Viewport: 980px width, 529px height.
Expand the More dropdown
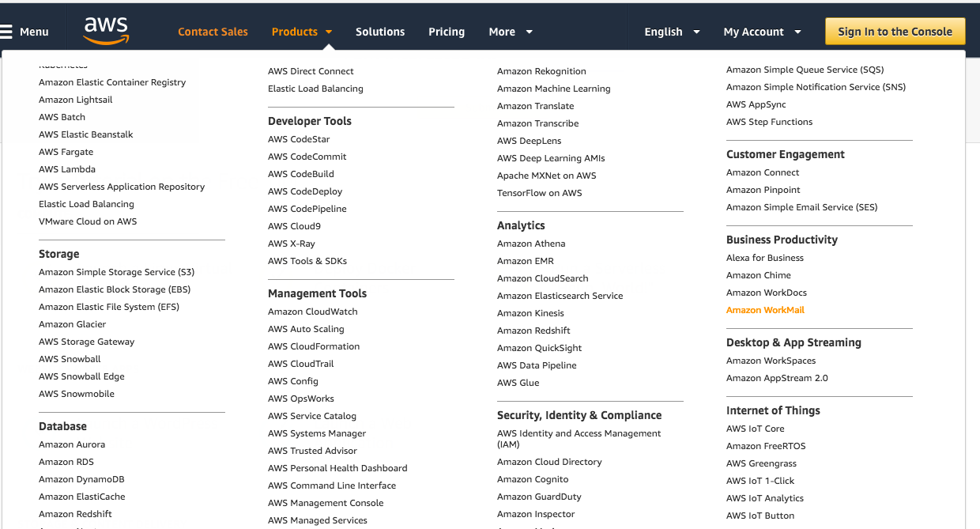511,32
